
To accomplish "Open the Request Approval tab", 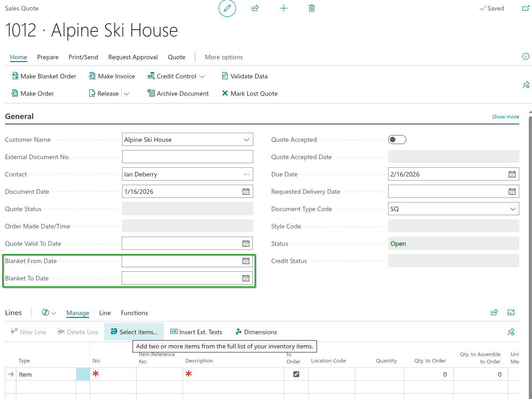I will click(x=133, y=57).
